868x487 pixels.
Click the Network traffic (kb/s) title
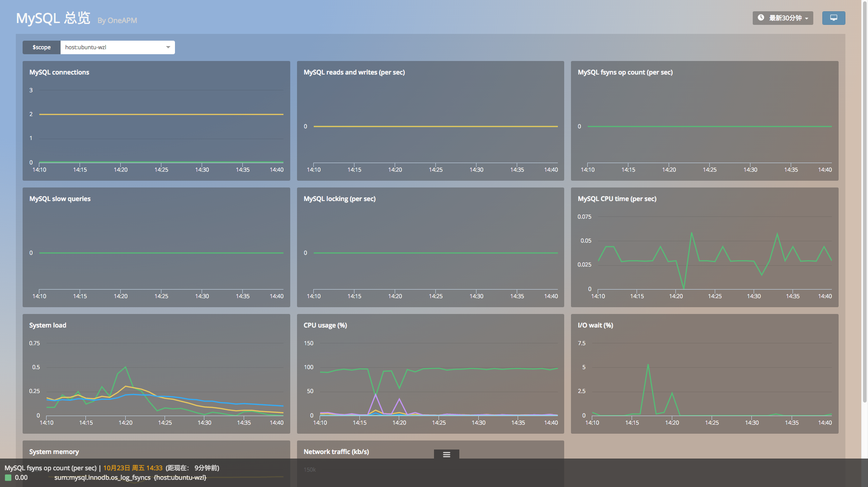tap(336, 452)
